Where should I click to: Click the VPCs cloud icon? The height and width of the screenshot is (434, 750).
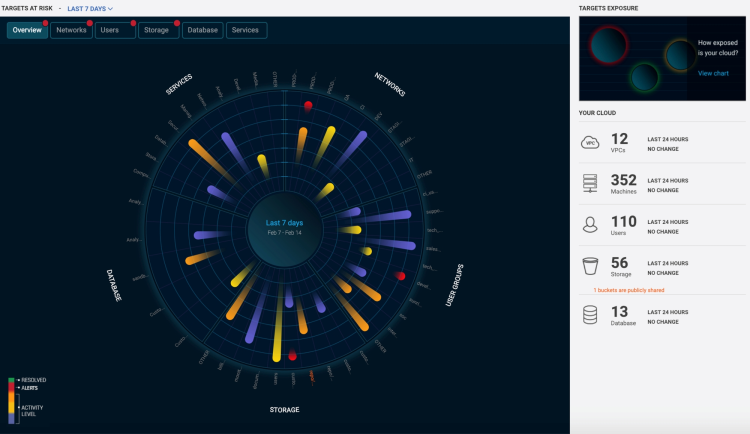tap(590, 143)
